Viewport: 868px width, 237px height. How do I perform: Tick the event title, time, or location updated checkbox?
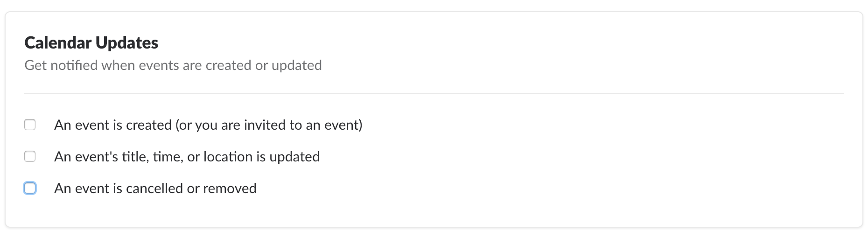pos(30,156)
